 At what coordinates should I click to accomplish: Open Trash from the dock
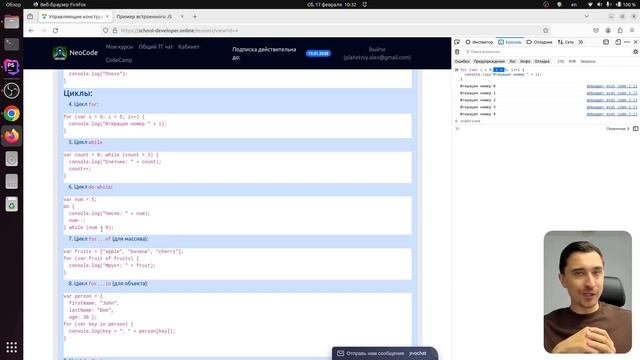point(11,204)
